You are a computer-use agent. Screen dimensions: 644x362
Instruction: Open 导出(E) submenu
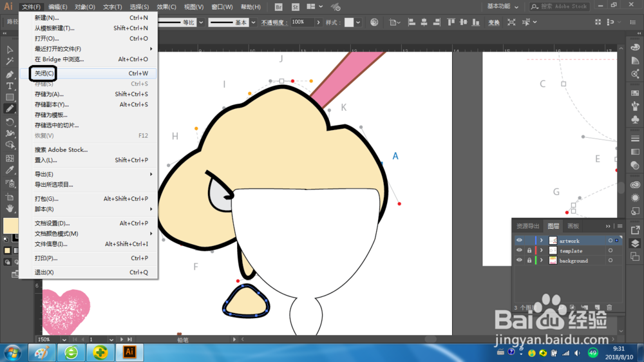tap(88, 174)
